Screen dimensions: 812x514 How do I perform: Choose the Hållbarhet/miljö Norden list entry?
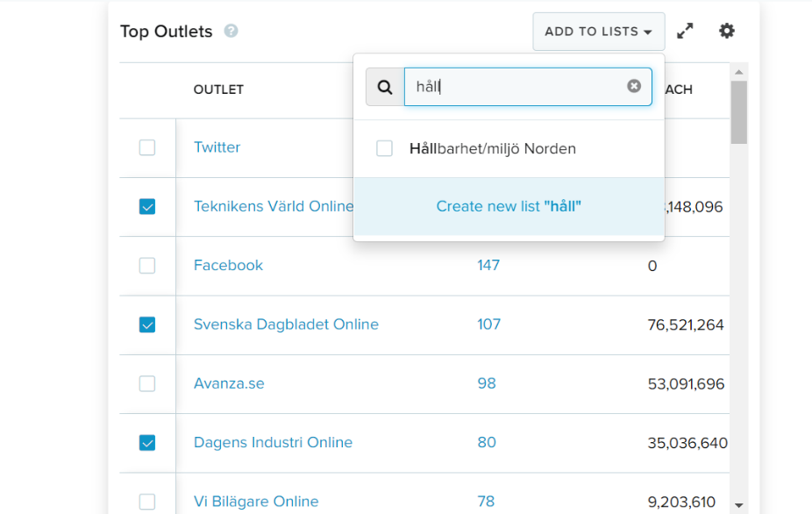[493, 149]
